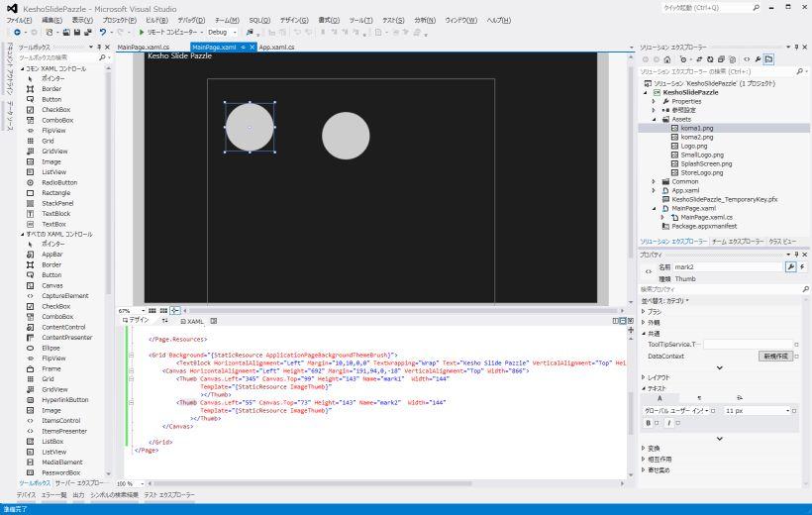Collapse the Assets folder in Solution Explorer
Viewport: 812px width, 515px height.
pyautogui.click(x=655, y=119)
